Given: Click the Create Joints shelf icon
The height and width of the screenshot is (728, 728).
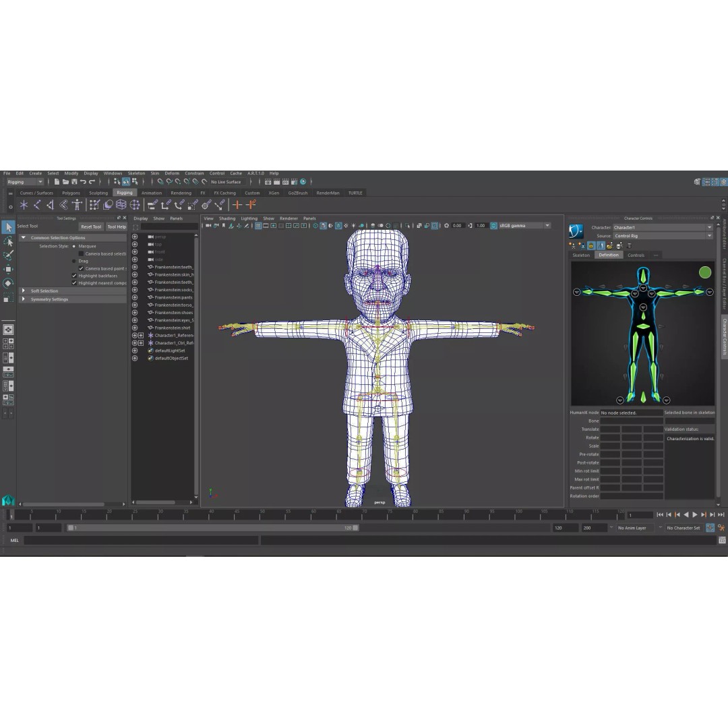Looking at the screenshot, I should tap(37, 205).
